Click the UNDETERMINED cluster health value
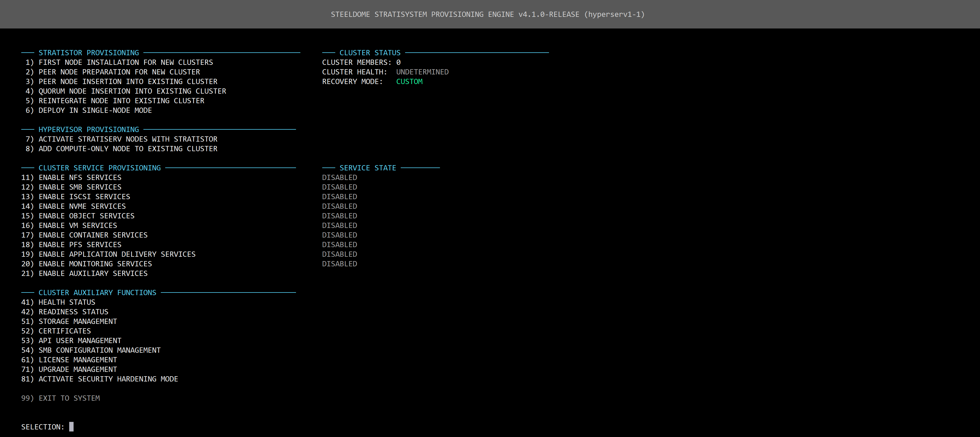The height and width of the screenshot is (437, 980). click(x=422, y=72)
